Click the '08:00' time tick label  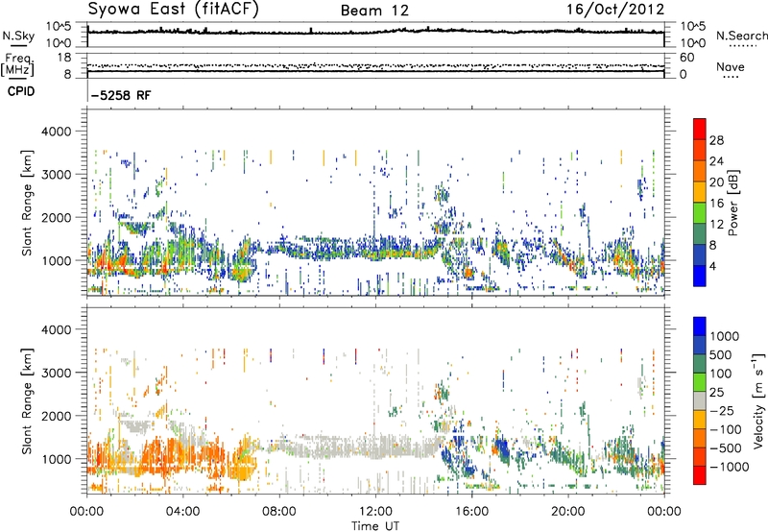coord(279,512)
